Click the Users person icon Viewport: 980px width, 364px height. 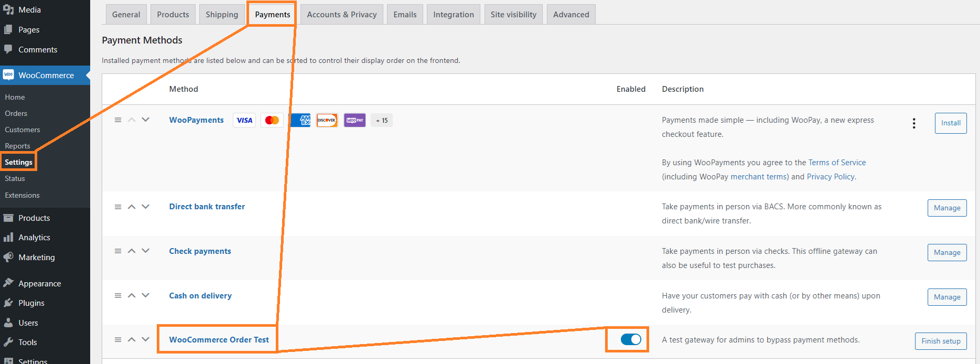pyautogui.click(x=8, y=323)
